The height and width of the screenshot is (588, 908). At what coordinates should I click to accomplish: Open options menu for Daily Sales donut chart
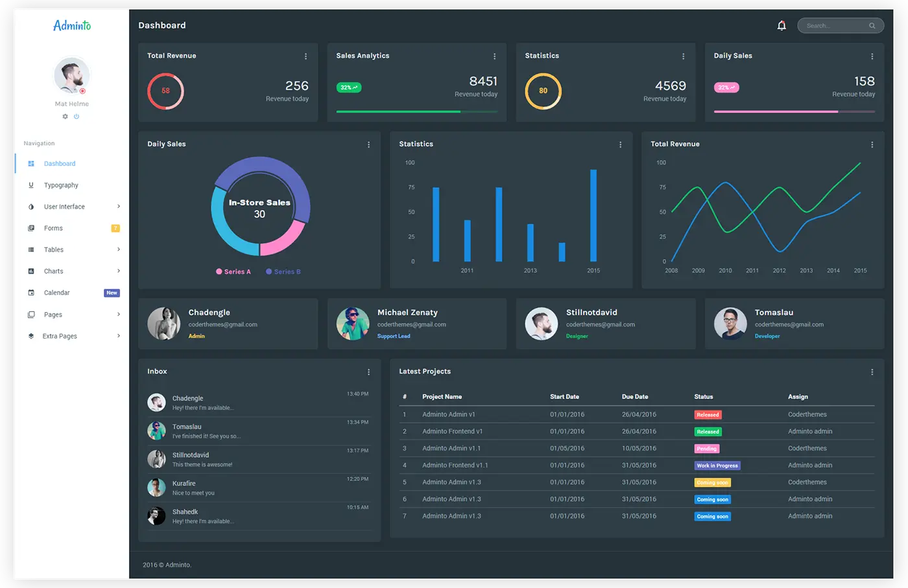point(369,145)
